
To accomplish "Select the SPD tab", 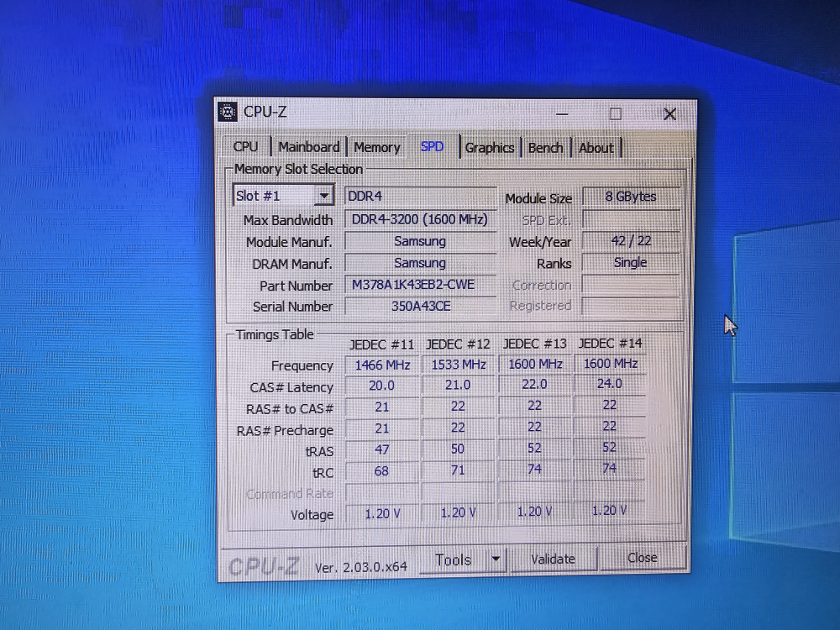I will pos(432,147).
